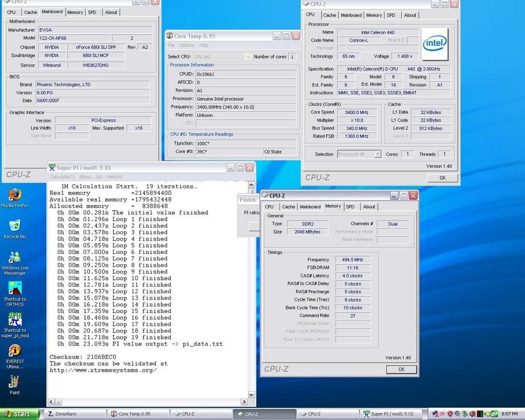The image size is (525, 420).
Task: Switch to ZoneAlarm via taskbar button
Action: pyautogui.click(x=76, y=414)
